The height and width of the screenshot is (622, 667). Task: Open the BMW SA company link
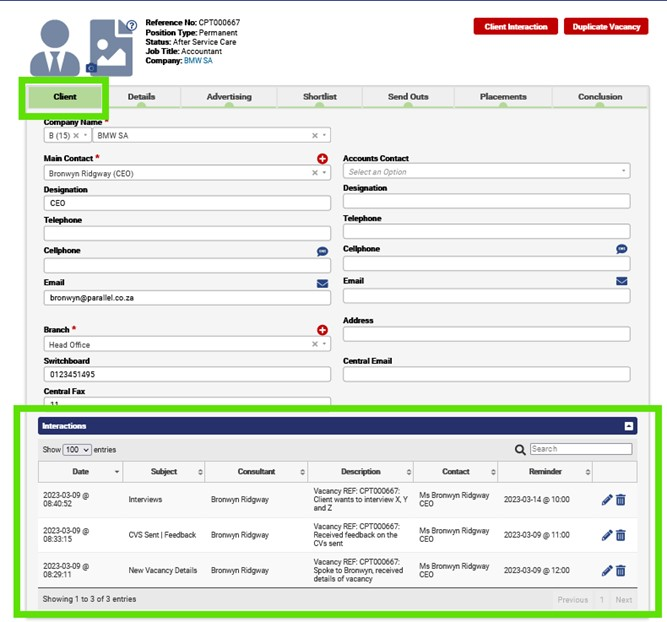(x=198, y=61)
